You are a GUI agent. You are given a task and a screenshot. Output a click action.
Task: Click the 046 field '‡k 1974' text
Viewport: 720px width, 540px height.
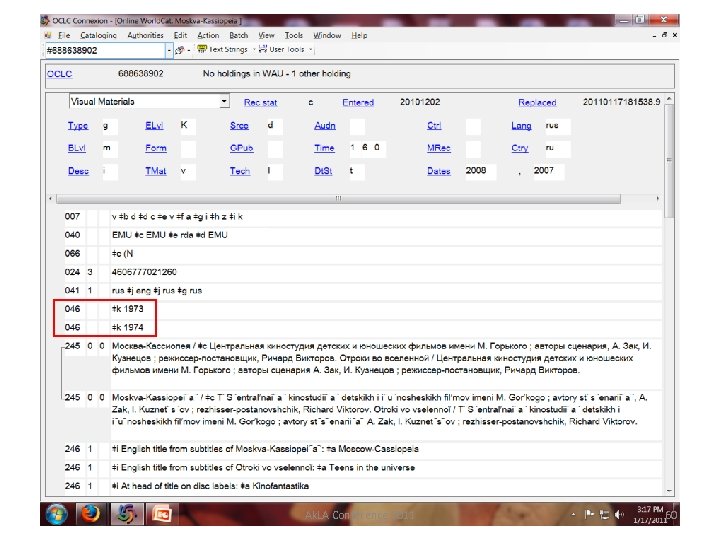tap(128, 327)
